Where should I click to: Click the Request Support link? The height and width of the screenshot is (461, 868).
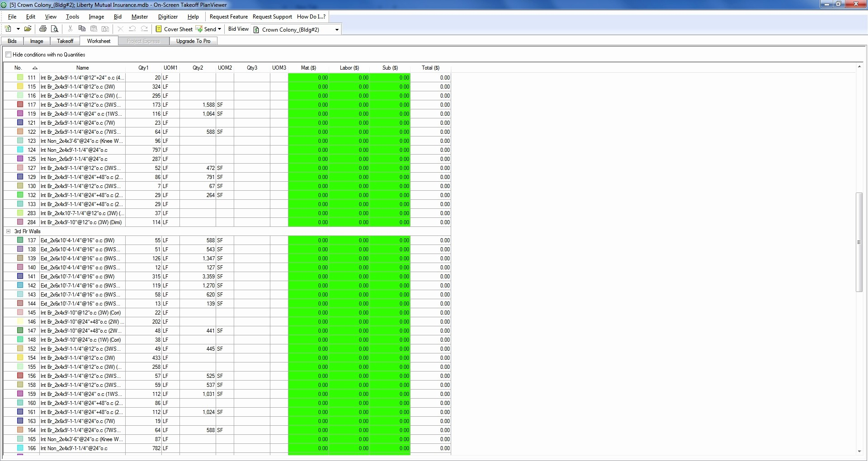click(x=272, y=17)
